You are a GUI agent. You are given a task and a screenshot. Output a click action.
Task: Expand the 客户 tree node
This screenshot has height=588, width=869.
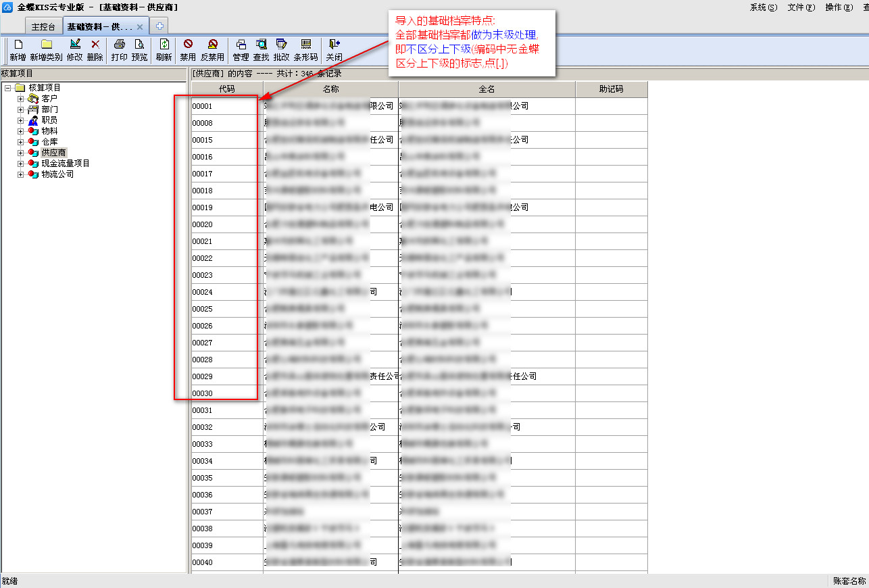pyautogui.click(x=20, y=99)
